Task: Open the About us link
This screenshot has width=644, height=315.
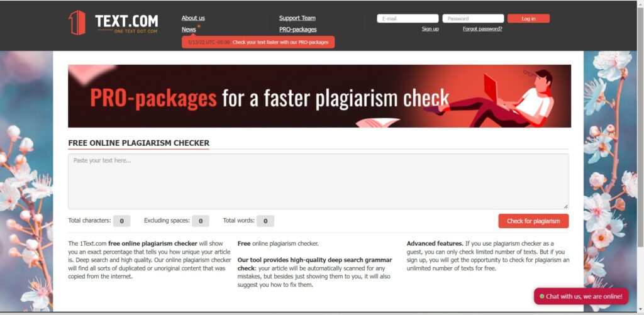Action: click(x=193, y=18)
